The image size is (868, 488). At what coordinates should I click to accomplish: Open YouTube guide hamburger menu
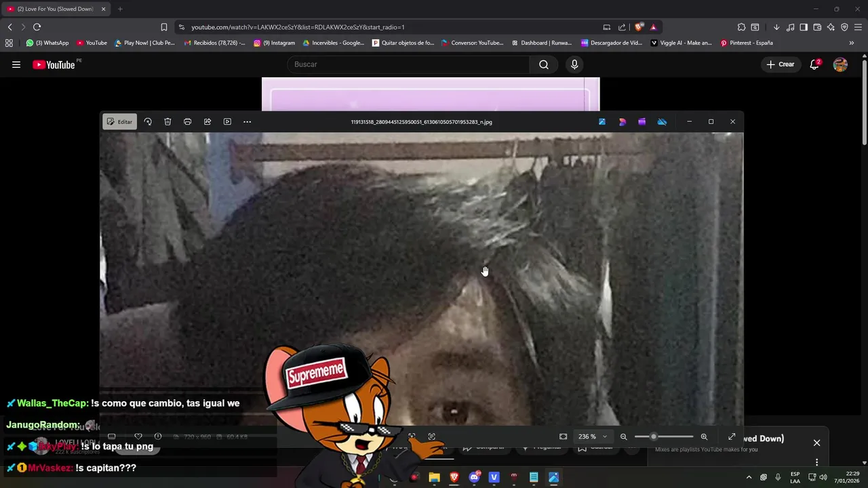(16, 64)
